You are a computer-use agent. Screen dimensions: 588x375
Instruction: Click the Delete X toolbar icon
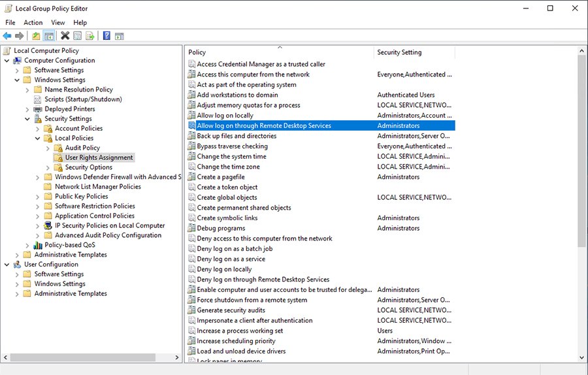point(65,36)
